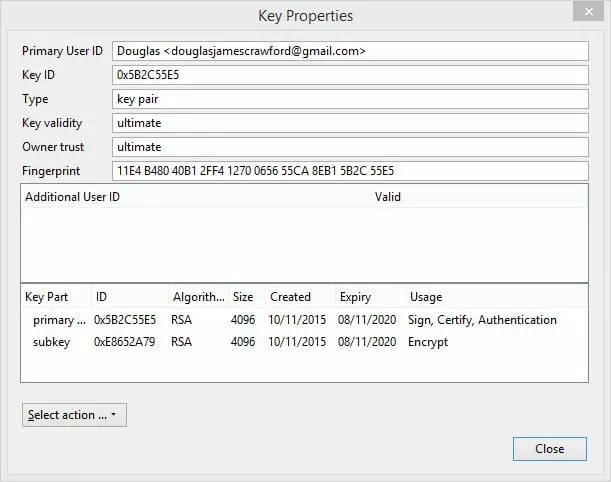The height and width of the screenshot is (482, 611).
Task: Select the Type field showing key pair
Action: 349,99
